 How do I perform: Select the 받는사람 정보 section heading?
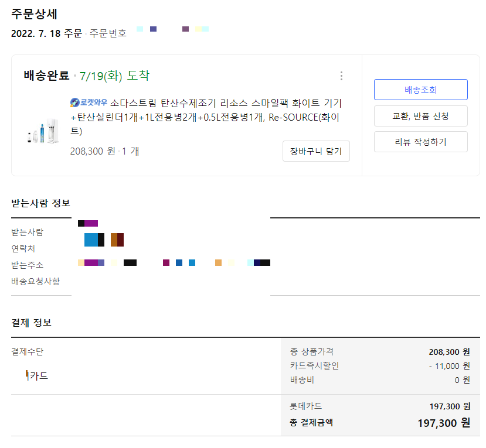[40, 203]
